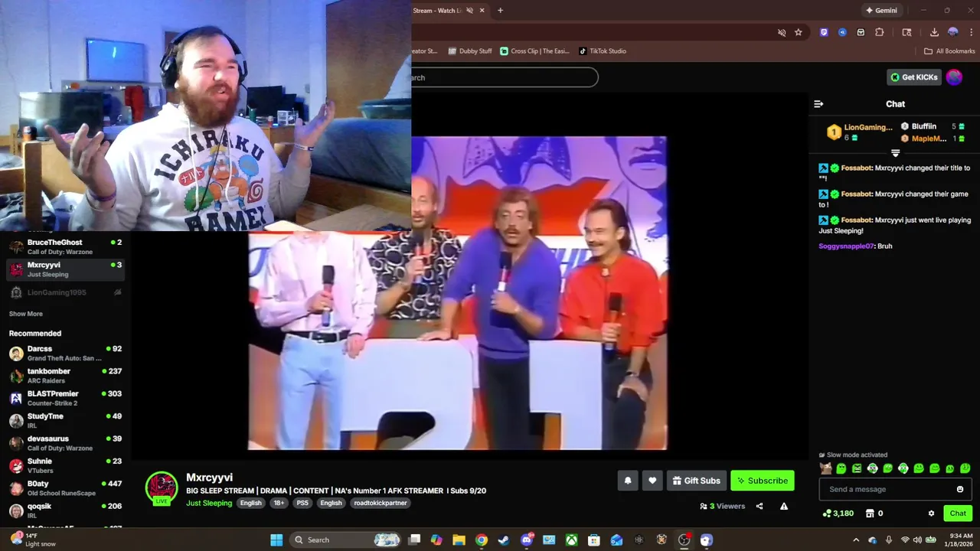Open recommended channel qoqsik
980x551 pixels.
65,510
